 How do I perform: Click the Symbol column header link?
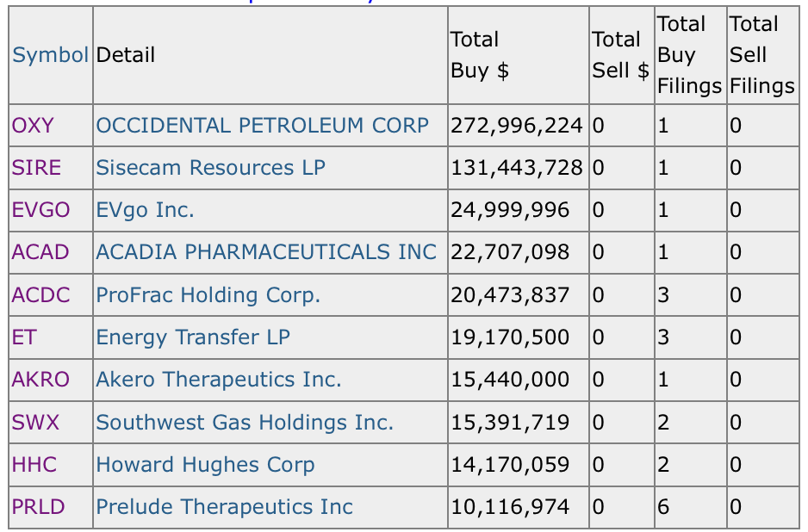(x=50, y=55)
